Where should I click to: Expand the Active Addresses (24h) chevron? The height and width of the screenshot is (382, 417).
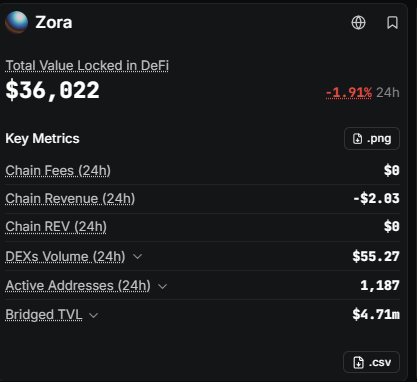(162, 286)
